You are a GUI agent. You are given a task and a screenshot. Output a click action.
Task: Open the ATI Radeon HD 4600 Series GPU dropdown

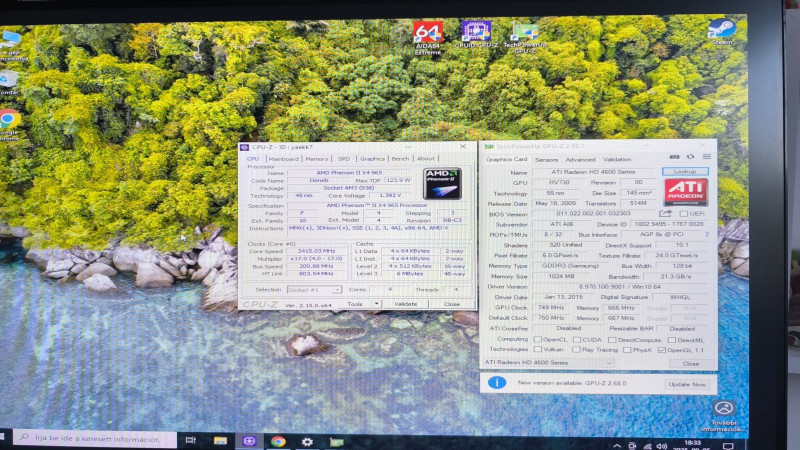tap(548, 362)
